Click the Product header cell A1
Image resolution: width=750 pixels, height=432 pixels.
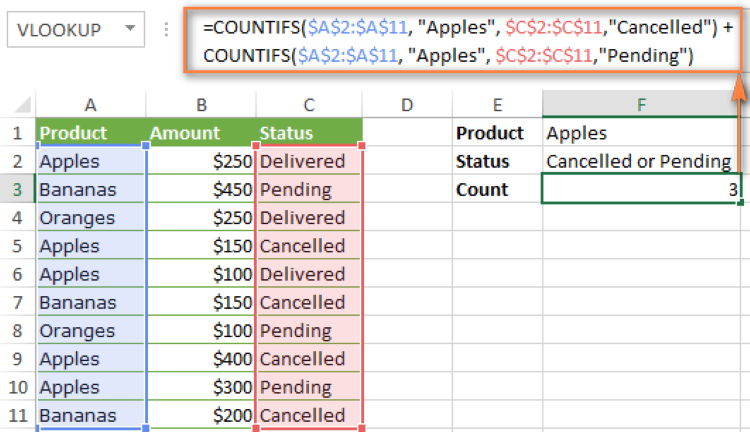90,133
